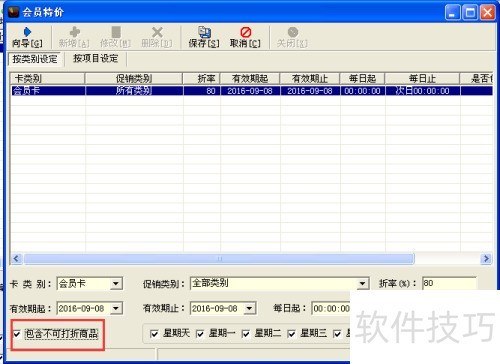The width and height of the screenshot is (500, 364).
Task: Click the 折率(%) input field
Action: (449, 284)
